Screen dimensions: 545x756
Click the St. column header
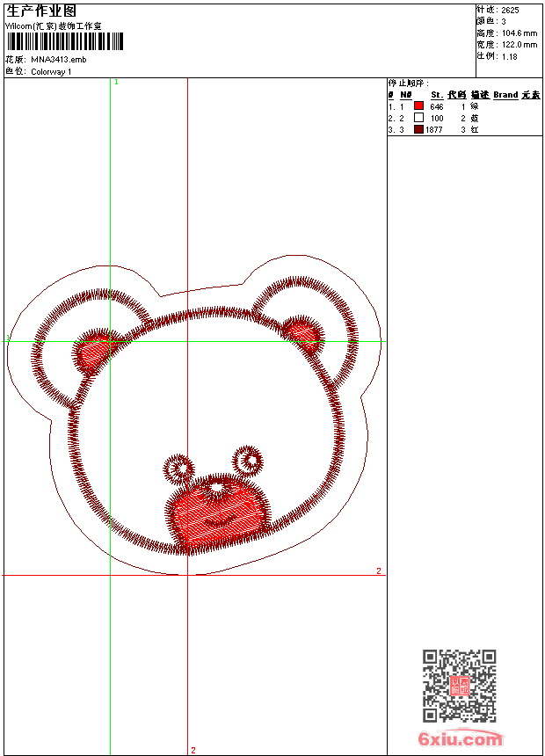tap(436, 94)
